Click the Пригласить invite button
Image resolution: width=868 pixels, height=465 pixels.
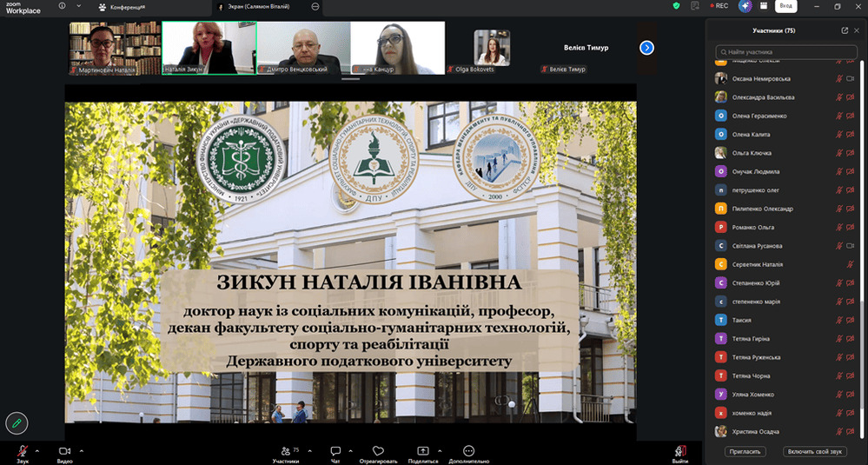pyautogui.click(x=745, y=452)
